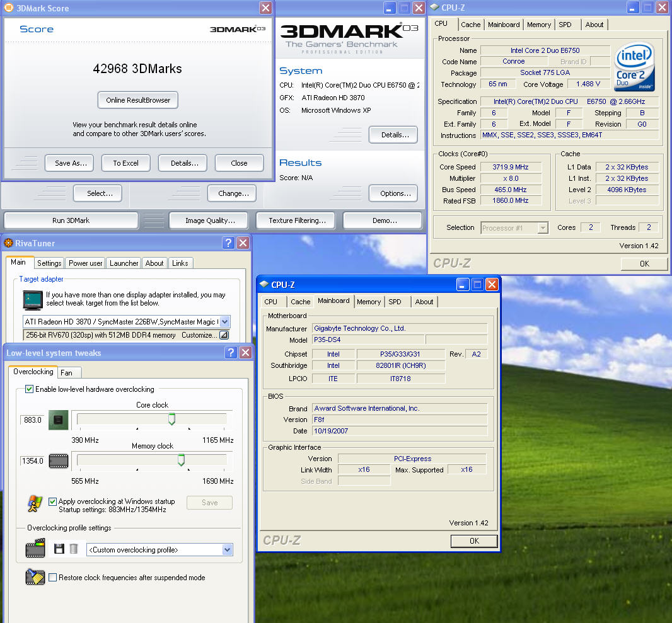Click the Core Voltage 1.488 V value
This screenshot has height=623, width=672.
(588, 84)
